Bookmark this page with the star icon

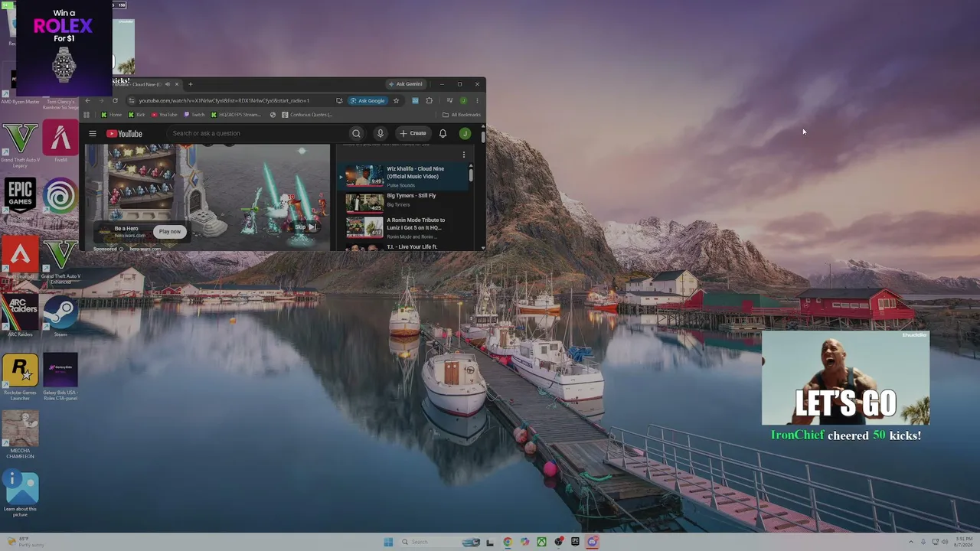396,100
